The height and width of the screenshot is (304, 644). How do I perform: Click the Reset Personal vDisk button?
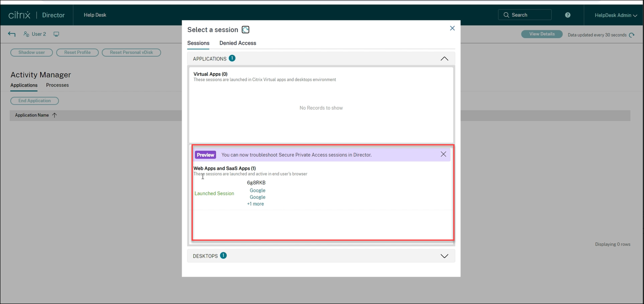click(x=131, y=53)
